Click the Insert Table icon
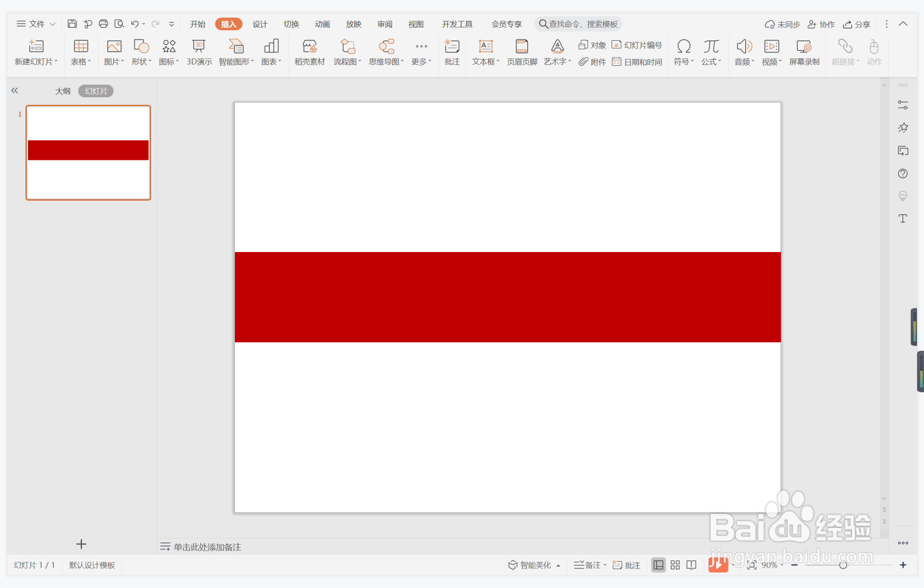This screenshot has height=588, width=924. click(x=81, y=51)
